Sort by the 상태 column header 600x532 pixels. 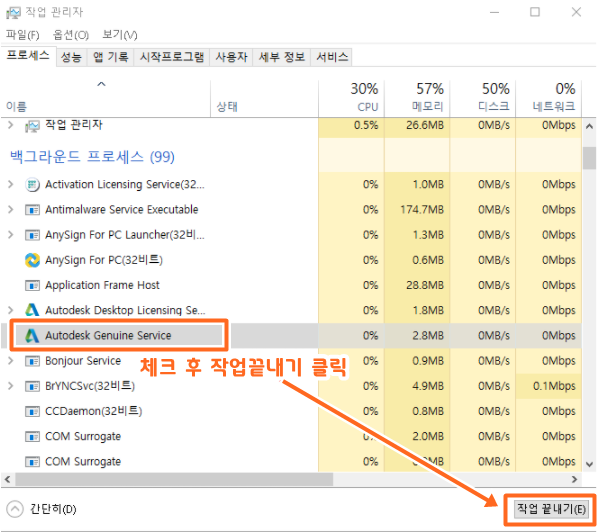(x=227, y=106)
